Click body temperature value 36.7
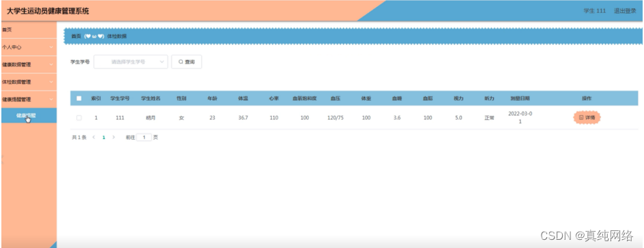Viewport: 644px width, 248px height. point(243,118)
